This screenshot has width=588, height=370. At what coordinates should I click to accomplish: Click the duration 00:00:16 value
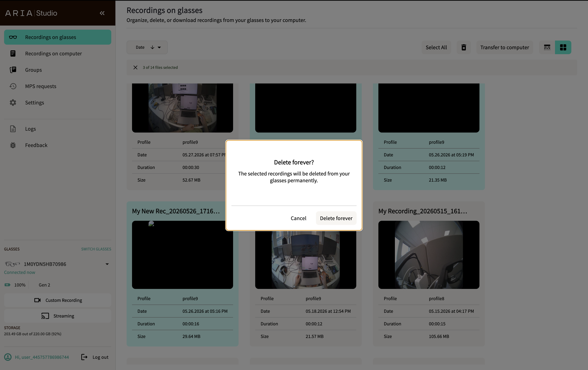[191, 324]
